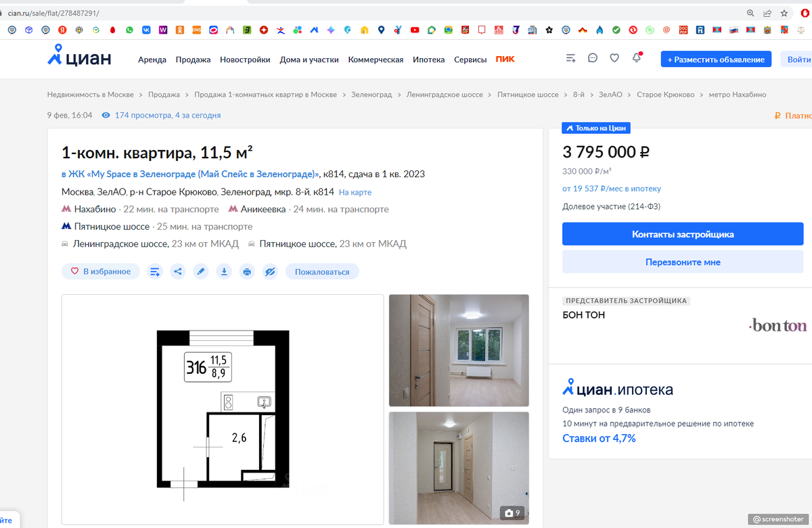Share the listing via share icon
Image resolution: width=812 pixels, height=528 pixels.
point(178,272)
